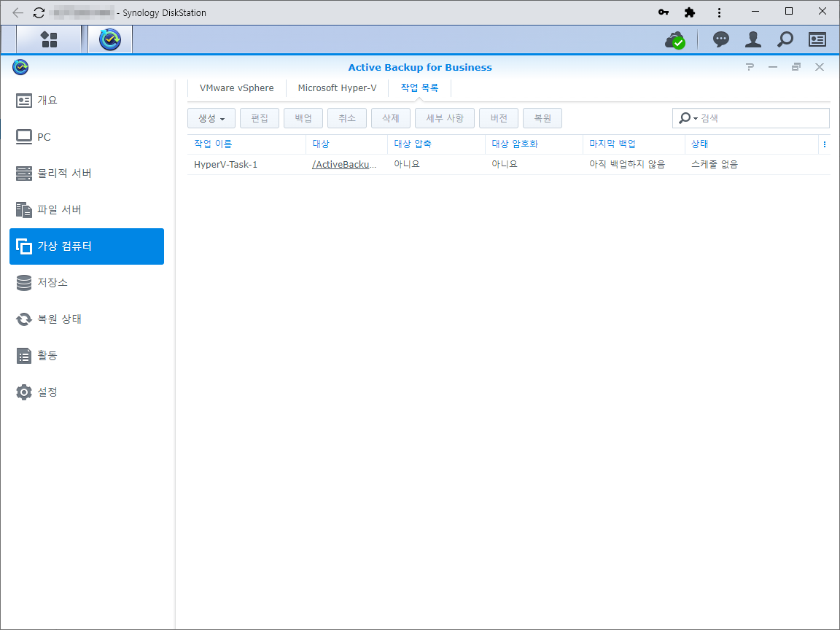Image resolution: width=840 pixels, height=630 pixels.
Task: Open the 활동 activity section
Action: [87, 355]
